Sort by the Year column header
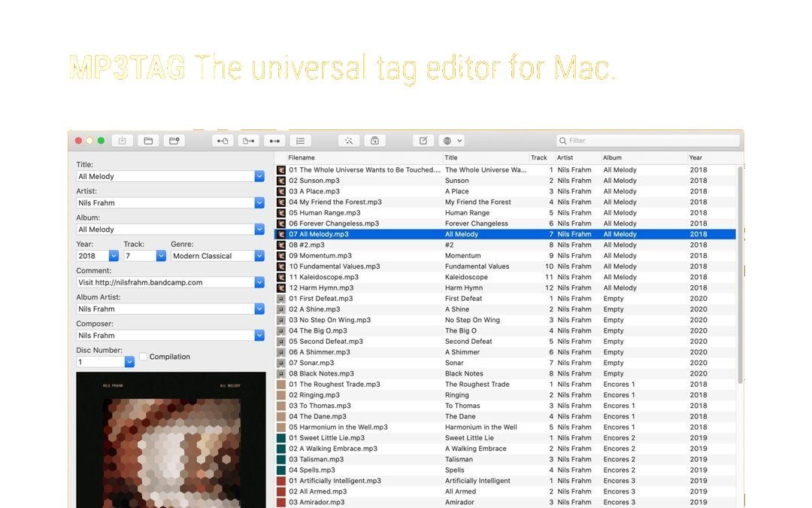 tap(695, 157)
